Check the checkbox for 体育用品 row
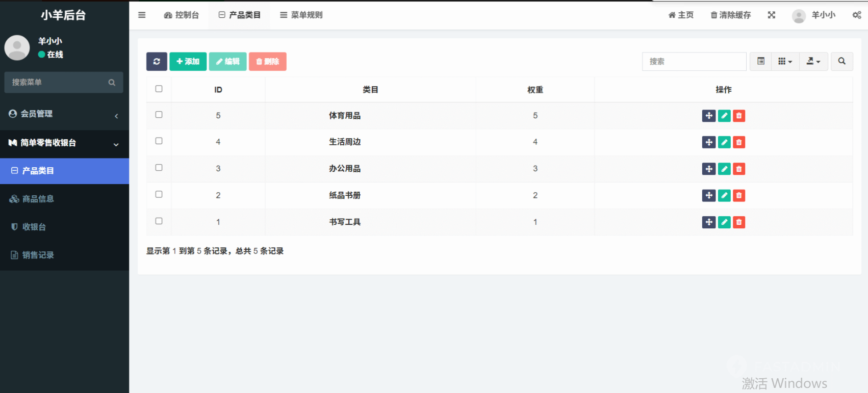The image size is (868, 393). [x=159, y=115]
